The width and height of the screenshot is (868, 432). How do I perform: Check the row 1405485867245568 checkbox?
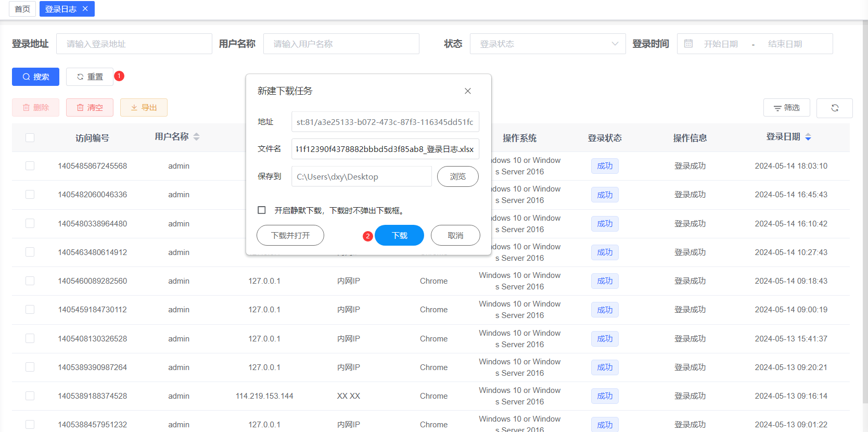(30, 166)
